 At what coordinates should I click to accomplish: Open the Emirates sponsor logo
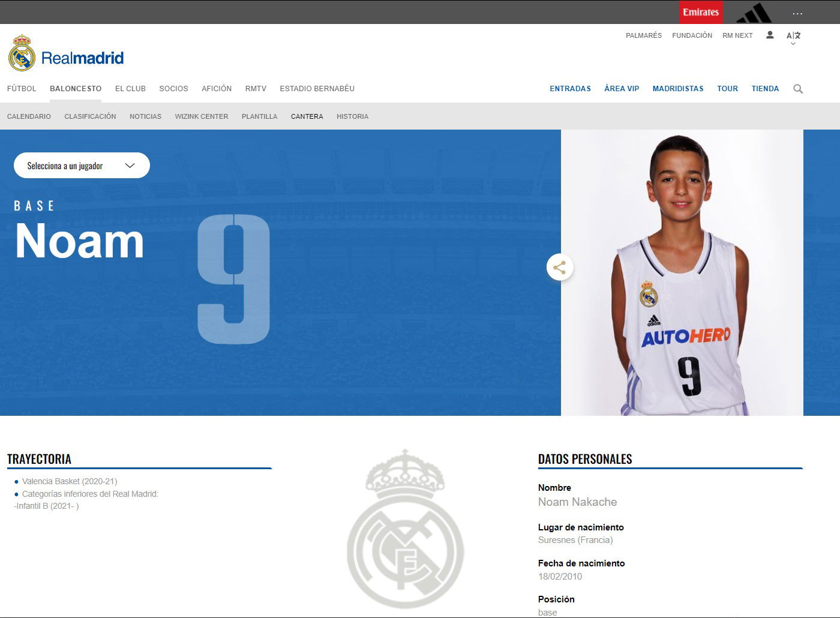(701, 12)
